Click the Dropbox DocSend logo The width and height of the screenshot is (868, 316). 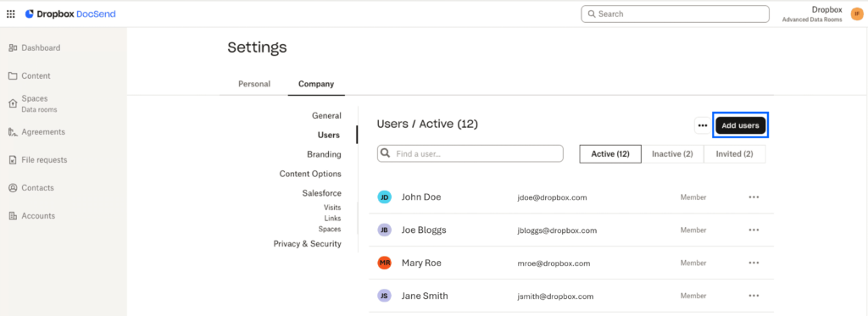(70, 14)
